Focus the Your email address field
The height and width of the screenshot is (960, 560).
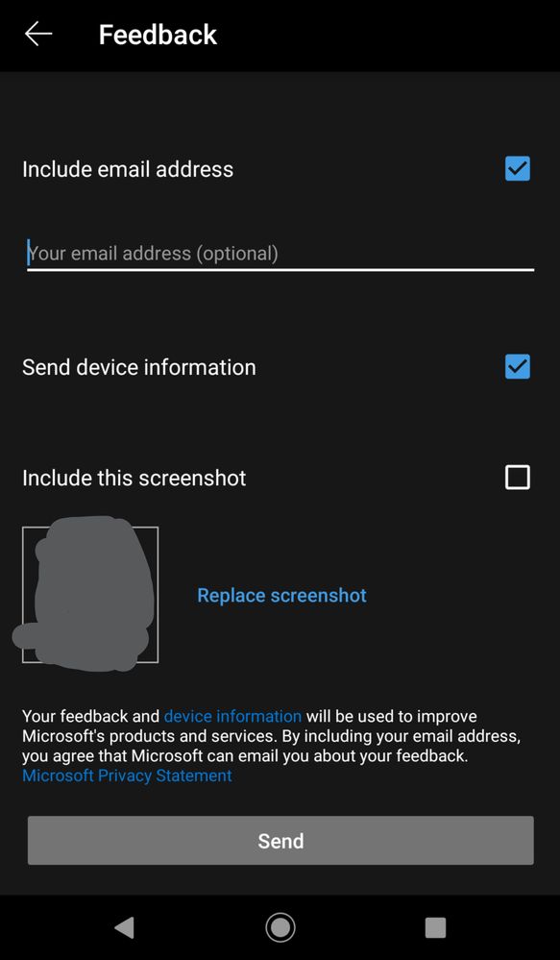[x=280, y=254]
